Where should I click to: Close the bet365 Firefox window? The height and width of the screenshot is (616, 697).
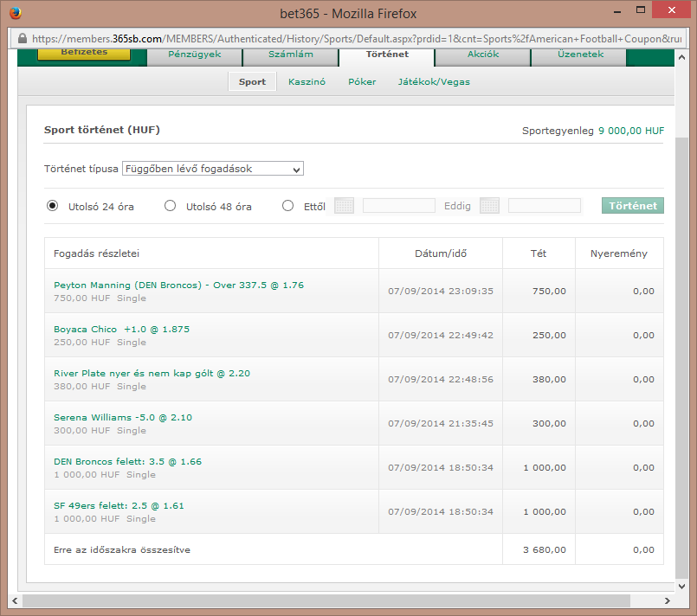click(x=671, y=10)
